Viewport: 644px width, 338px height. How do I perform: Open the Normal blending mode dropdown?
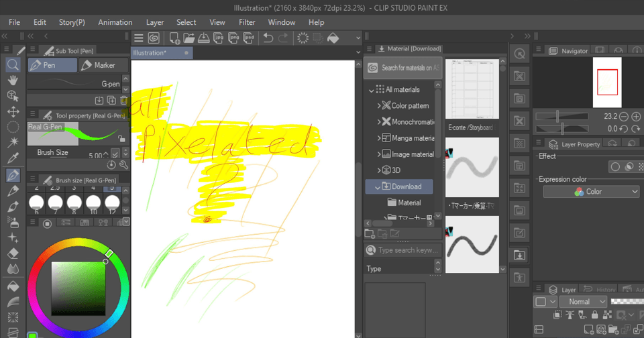coord(582,302)
